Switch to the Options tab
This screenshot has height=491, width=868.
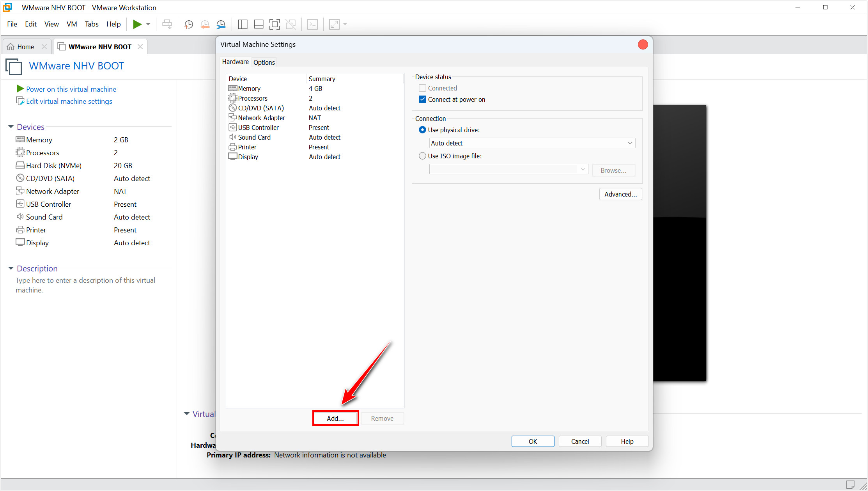point(264,62)
